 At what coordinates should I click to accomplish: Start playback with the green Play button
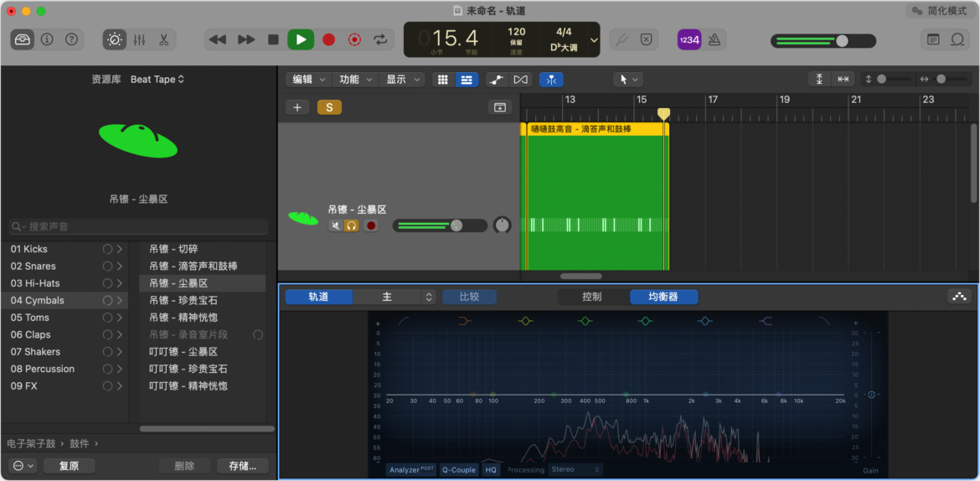pyautogui.click(x=301, y=39)
